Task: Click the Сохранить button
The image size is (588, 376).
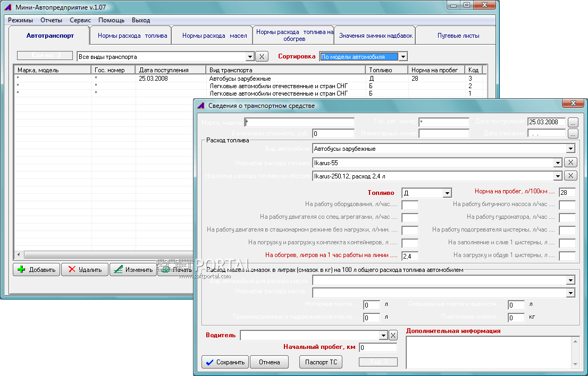Action: 225,362
